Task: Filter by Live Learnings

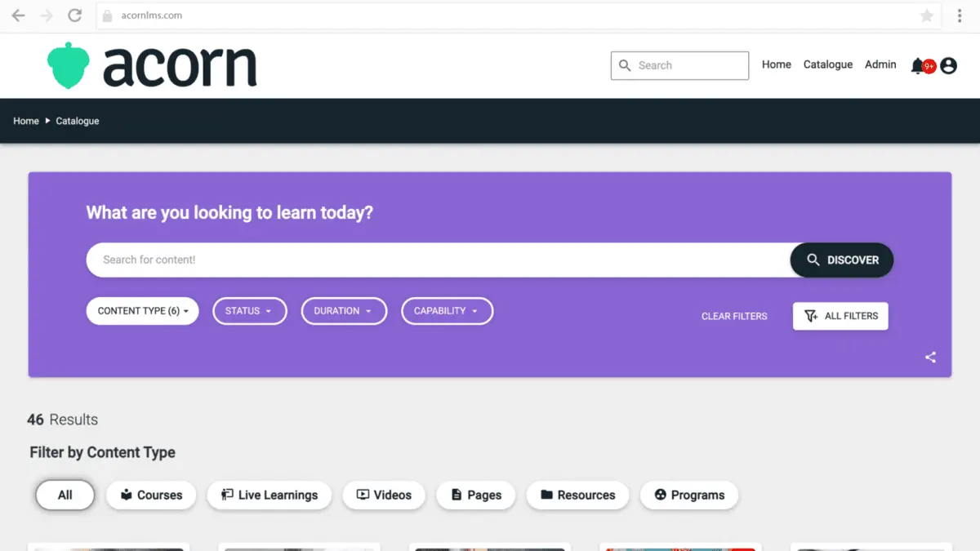Action: coord(269,495)
